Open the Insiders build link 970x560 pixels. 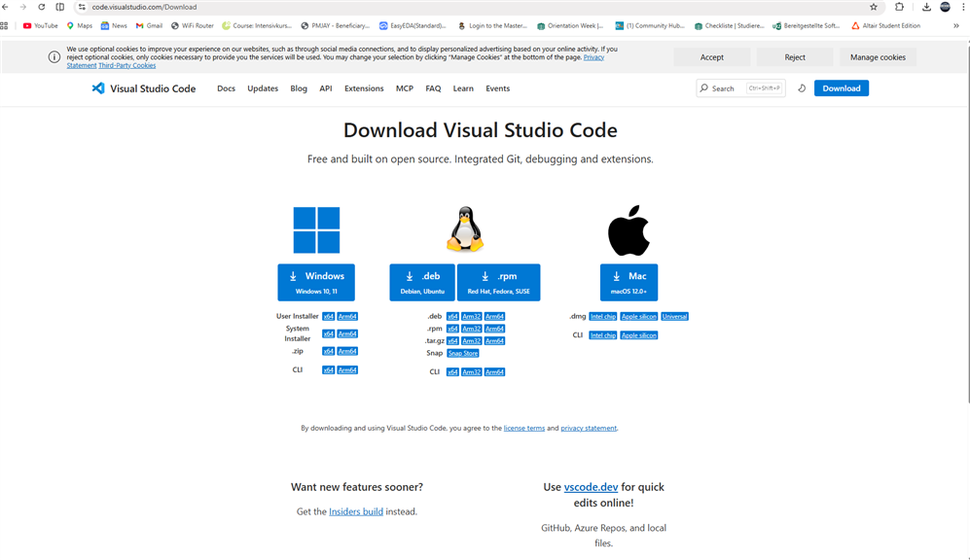(356, 511)
